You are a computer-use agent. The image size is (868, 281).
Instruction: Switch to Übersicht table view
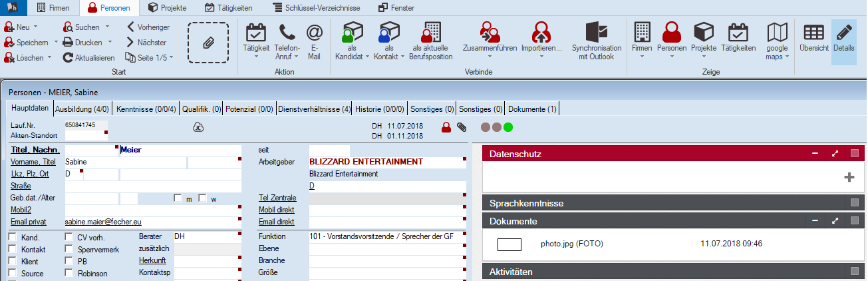coord(814,33)
